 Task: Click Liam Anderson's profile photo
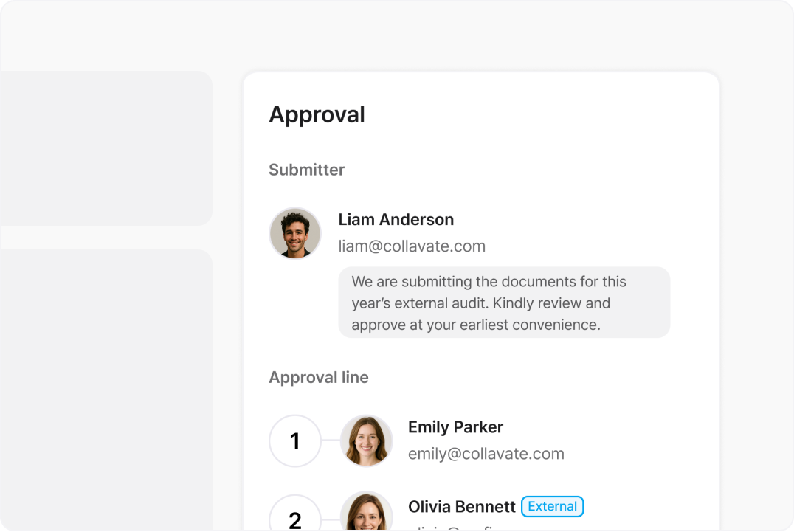coord(295,233)
